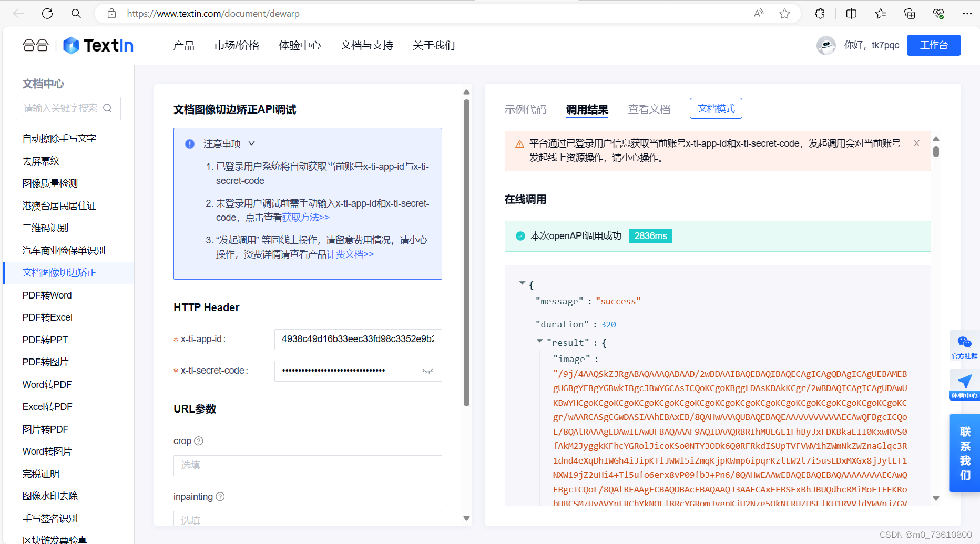Open the 工作台 workspace button
Screen dimensions: 980x544
(933, 45)
